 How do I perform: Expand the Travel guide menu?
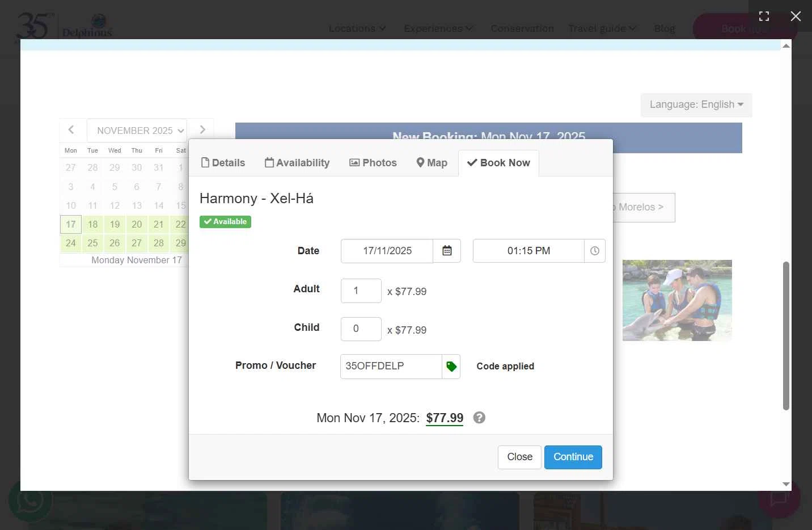[602, 28]
